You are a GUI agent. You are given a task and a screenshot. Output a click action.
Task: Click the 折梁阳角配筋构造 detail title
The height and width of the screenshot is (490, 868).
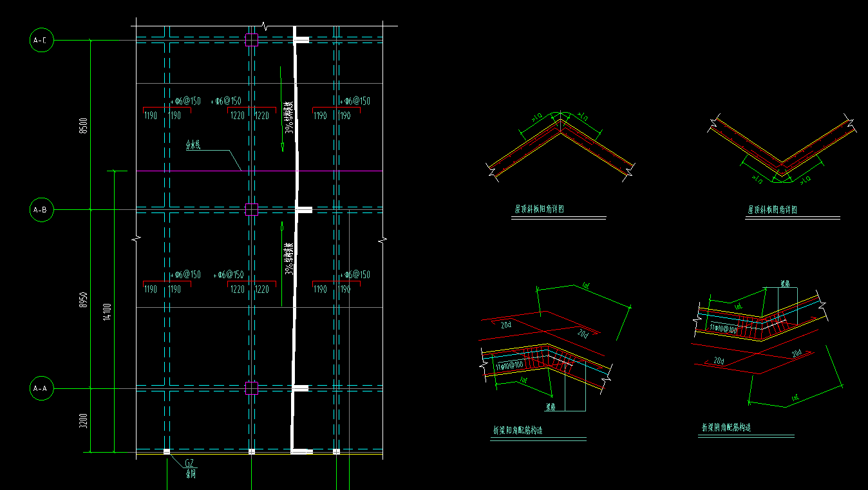[518, 430]
